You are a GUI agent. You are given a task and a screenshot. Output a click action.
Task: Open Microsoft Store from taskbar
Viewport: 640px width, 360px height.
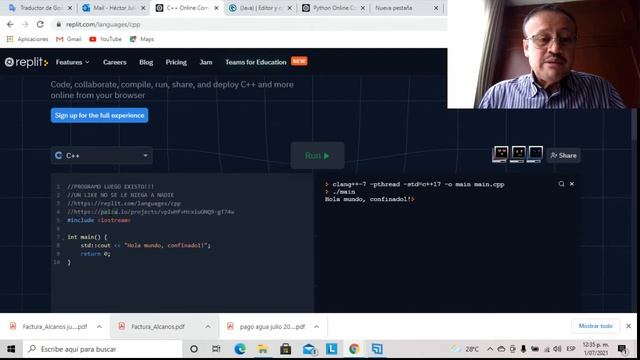[286, 349]
